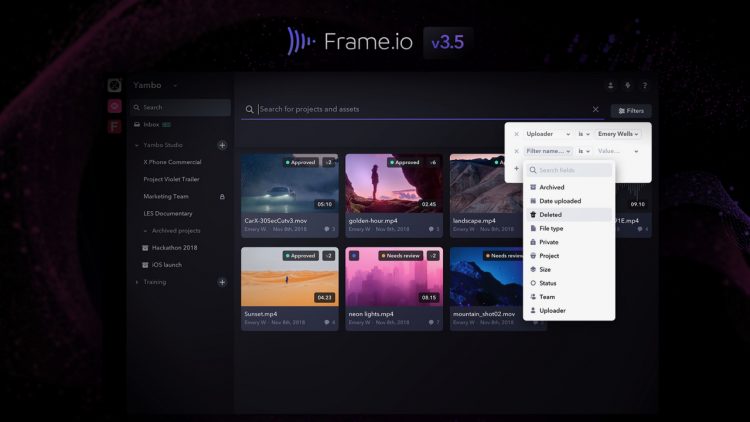Remove the Uploader filter row
Viewport: 750px width, 422px height.
[x=517, y=134]
